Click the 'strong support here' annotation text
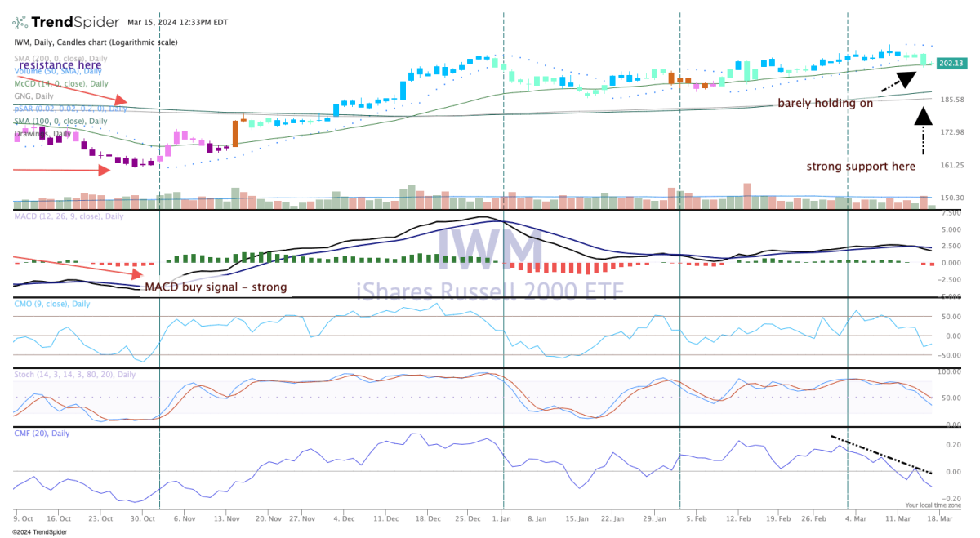This screenshot has height=538, width=980. [861, 167]
